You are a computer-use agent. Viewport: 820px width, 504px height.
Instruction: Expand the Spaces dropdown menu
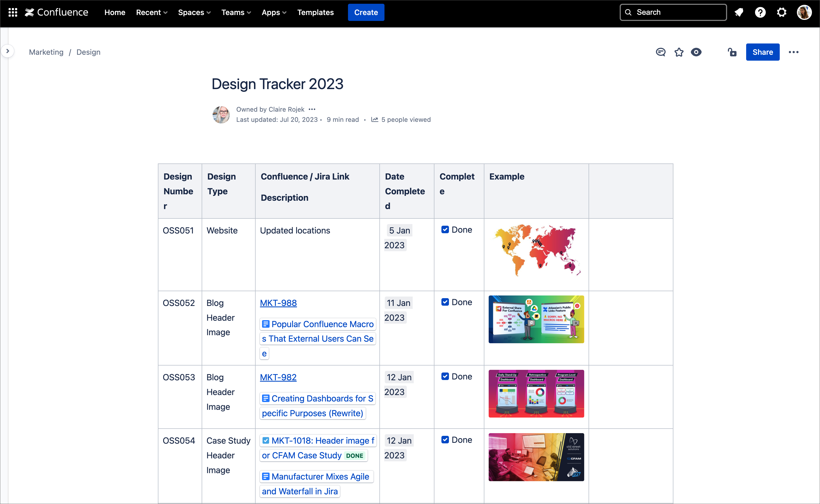click(x=194, y=12)
